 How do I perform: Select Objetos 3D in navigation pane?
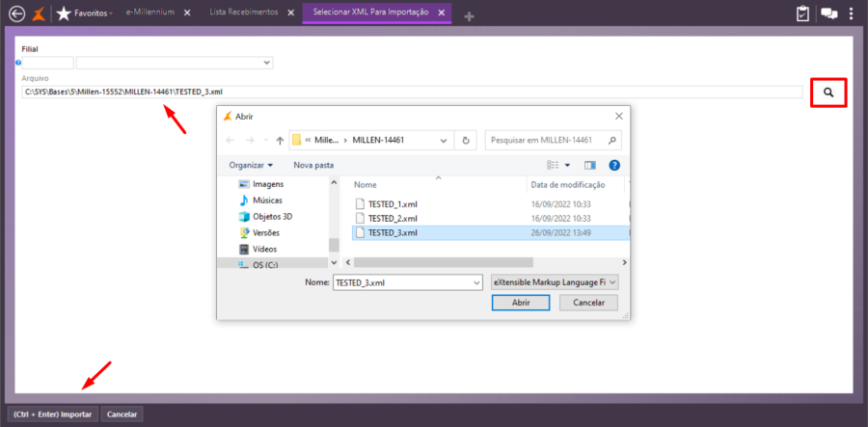[x=266, y=216]
